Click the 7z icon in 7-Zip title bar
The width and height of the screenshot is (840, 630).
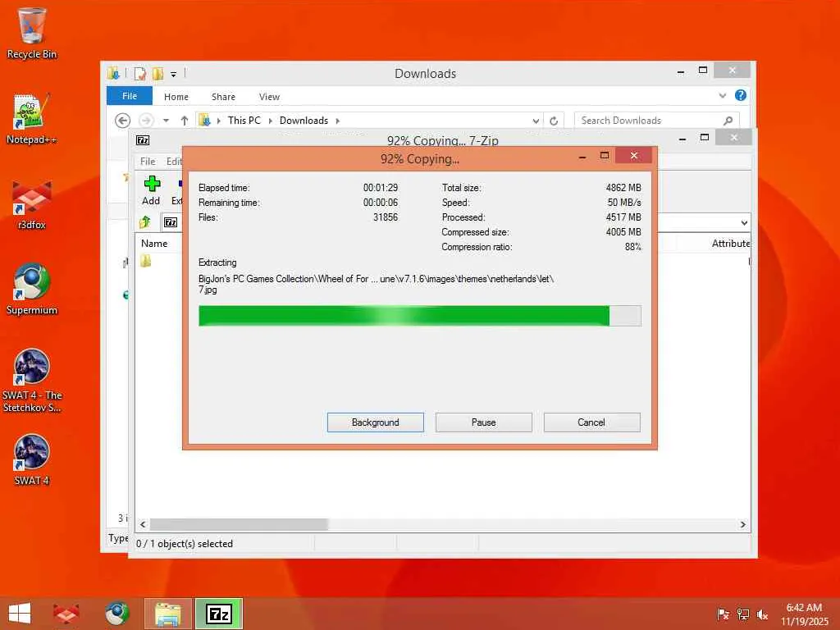point(143,140)
